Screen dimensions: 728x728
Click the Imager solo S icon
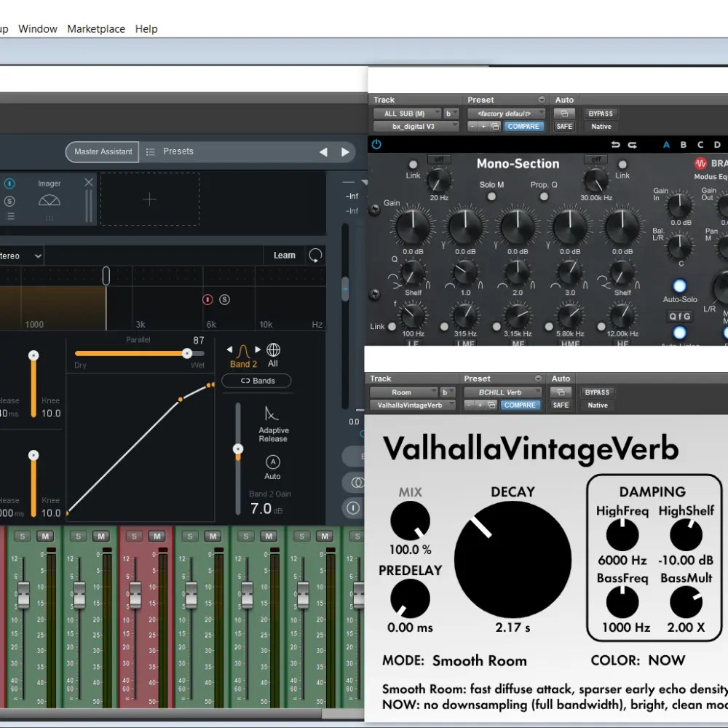tap(9, 201)
